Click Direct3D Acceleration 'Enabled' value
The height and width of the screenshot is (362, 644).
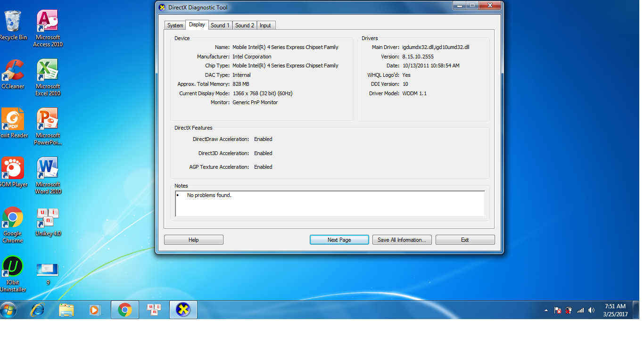coord(263,153)
